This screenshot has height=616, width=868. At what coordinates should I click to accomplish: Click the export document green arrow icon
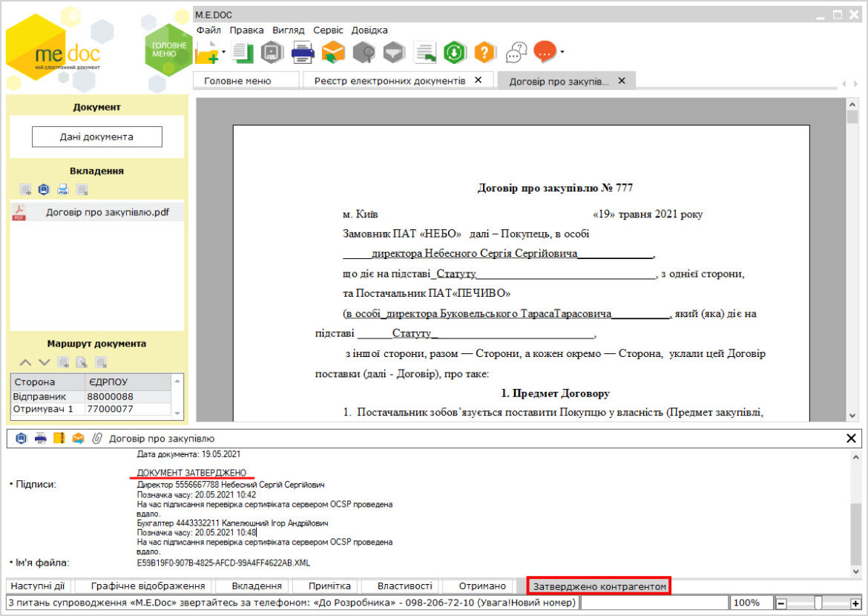tap(425, 53)
